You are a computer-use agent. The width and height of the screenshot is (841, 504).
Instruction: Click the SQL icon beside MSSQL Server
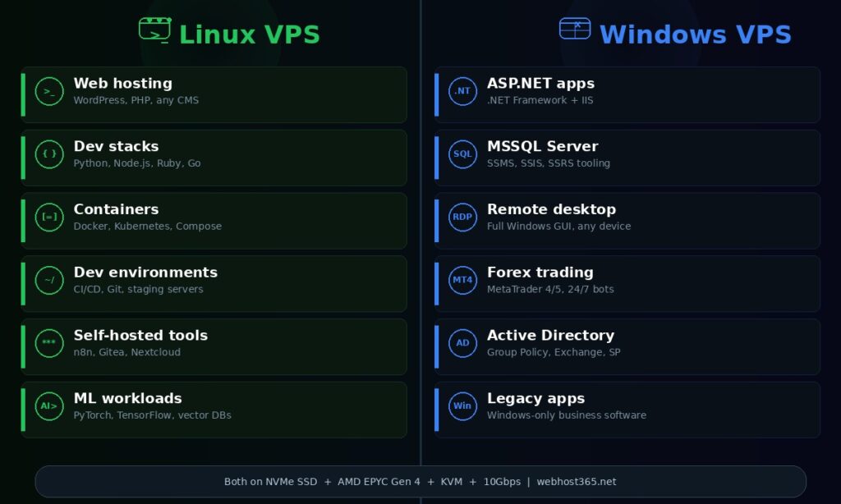coord(462,154)
